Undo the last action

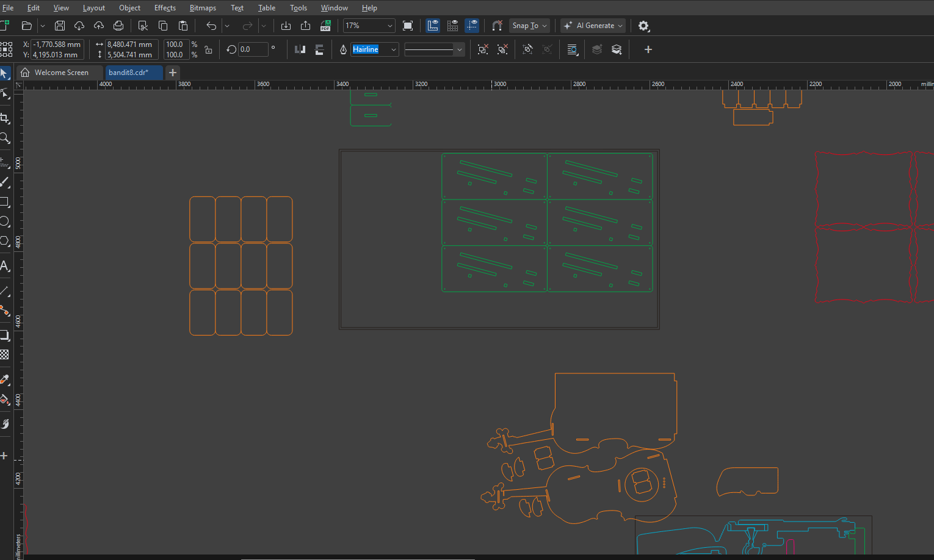coord(211,26)
